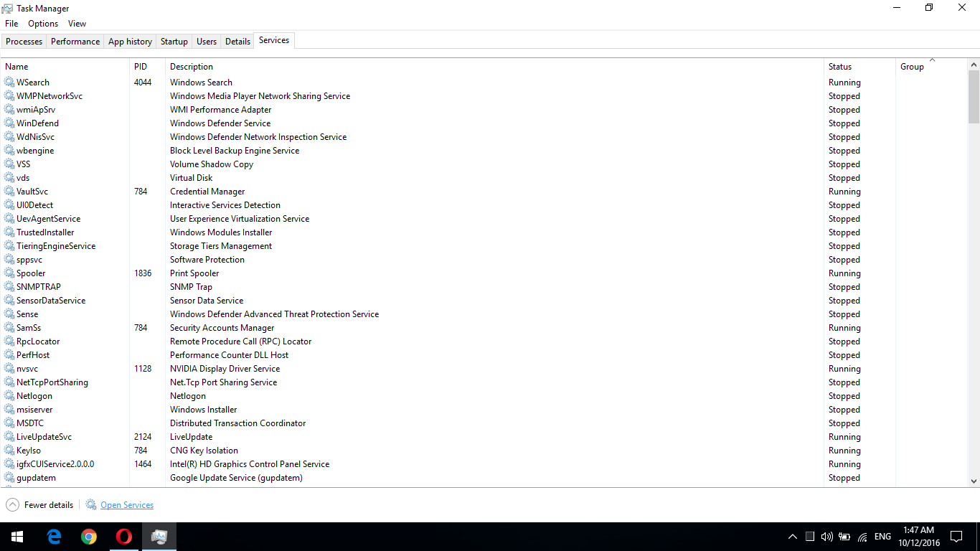Screen dimensions: 980x551
Task: Click the Volume Shadow Copy description
Action: point(212,164)
